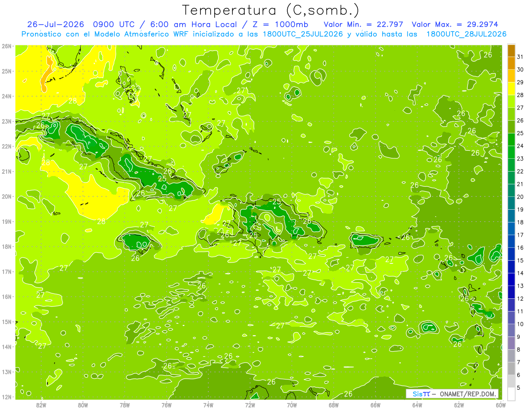Click the "13N" latitude axis label

[7, 372]
